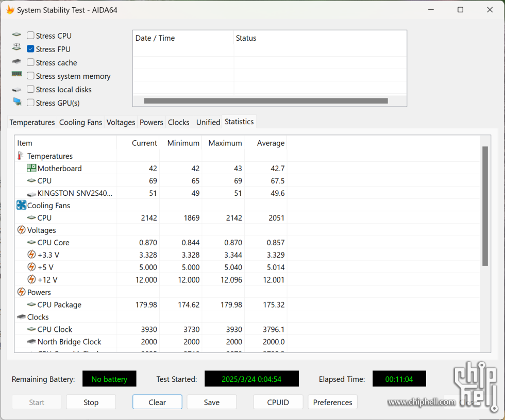Click the blue fan icon of Cooling Fans
Viewport: 505px width, 420px height.
21,205
